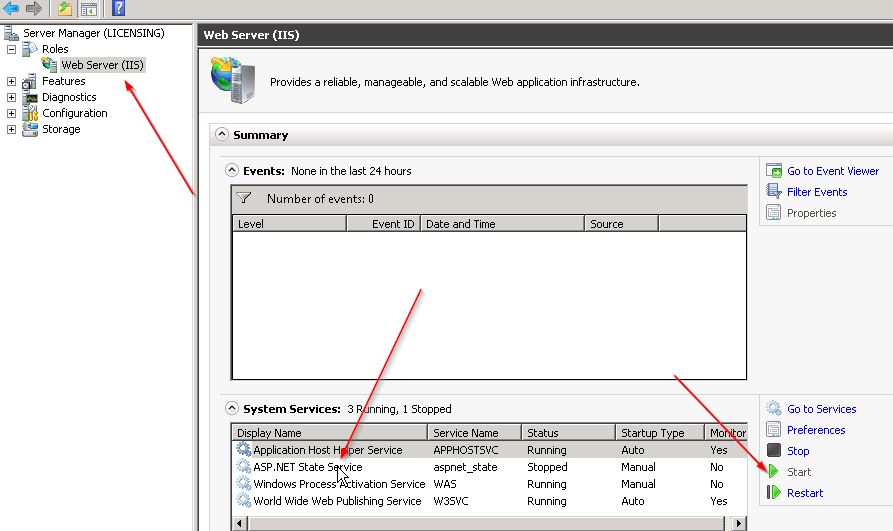Click the Stop service link

798,451
